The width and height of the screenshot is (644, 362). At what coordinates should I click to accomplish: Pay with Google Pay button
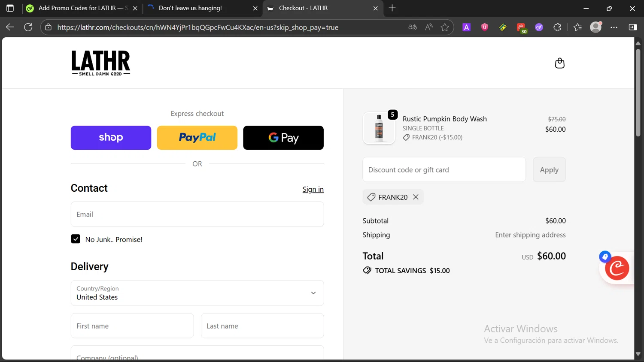click(x=283, y=138)
